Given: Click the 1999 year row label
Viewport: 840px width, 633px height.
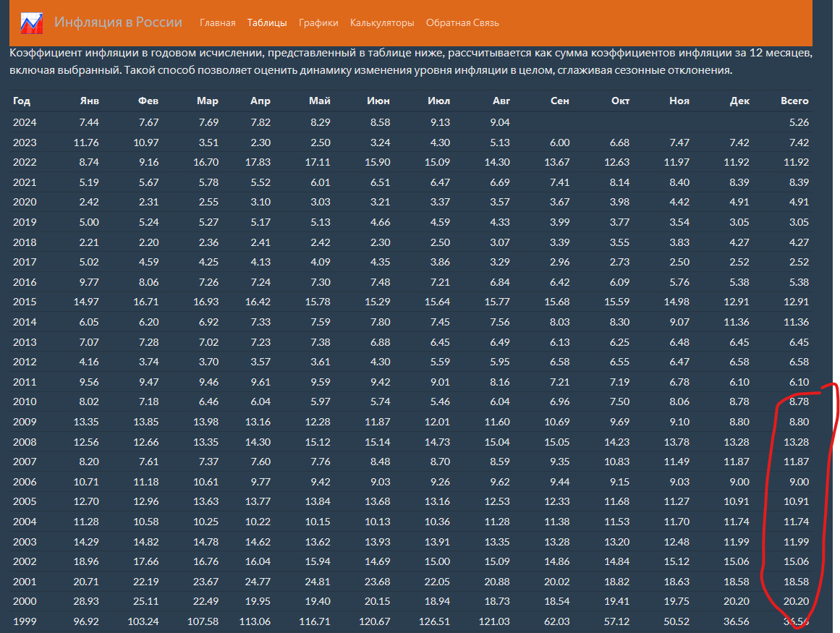Looking at the screenshot, I should pyautogui.click(x=25, y=621).
